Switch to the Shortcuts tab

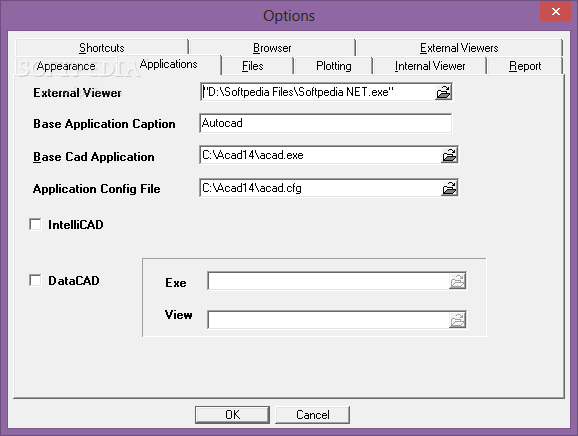click(x=102, y=48)
